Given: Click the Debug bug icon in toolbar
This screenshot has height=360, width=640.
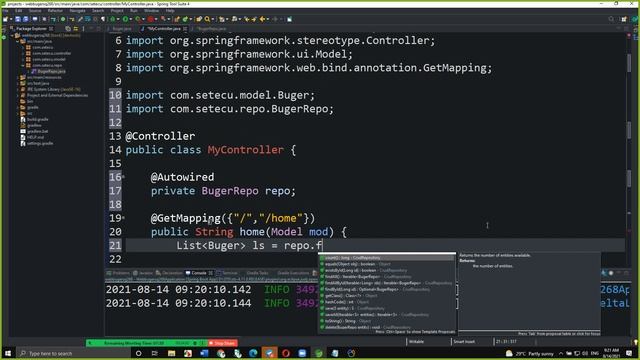Looking at the screenshot, I should coord(112,19).
